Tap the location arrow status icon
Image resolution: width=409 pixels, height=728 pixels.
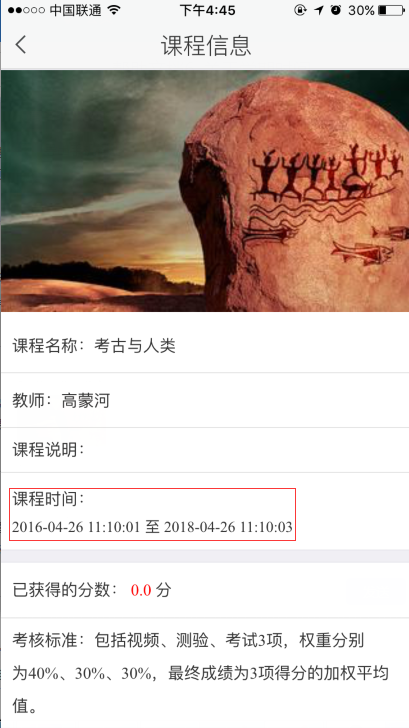318,10
